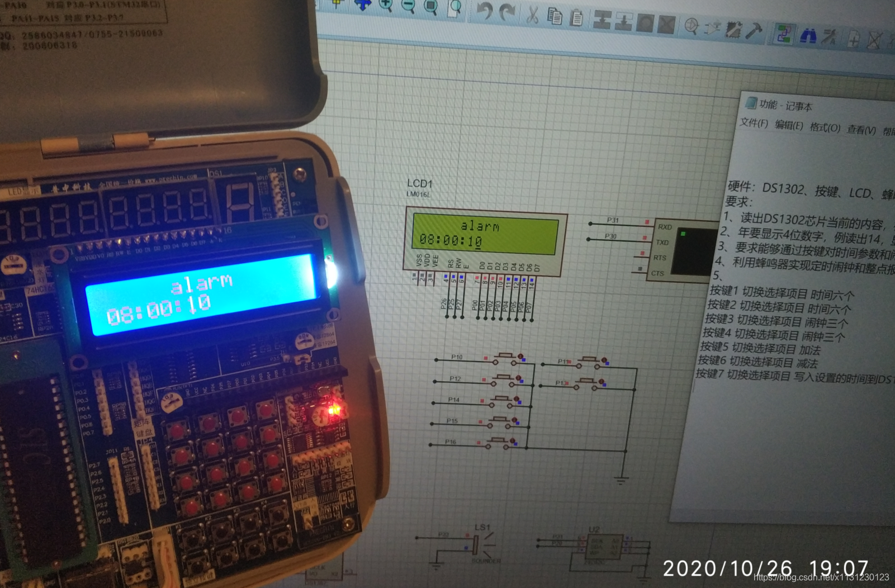Click the Block Move tool
Image resolution: width=895 pixels, height=588 pixels.
tap(623, 21)
